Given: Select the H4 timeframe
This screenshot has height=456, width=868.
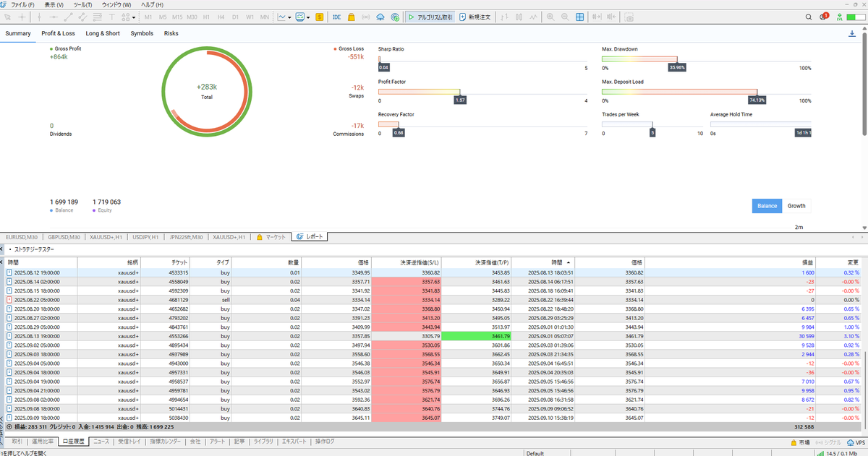Looking at the screenshot, I should tap(221, 17).
